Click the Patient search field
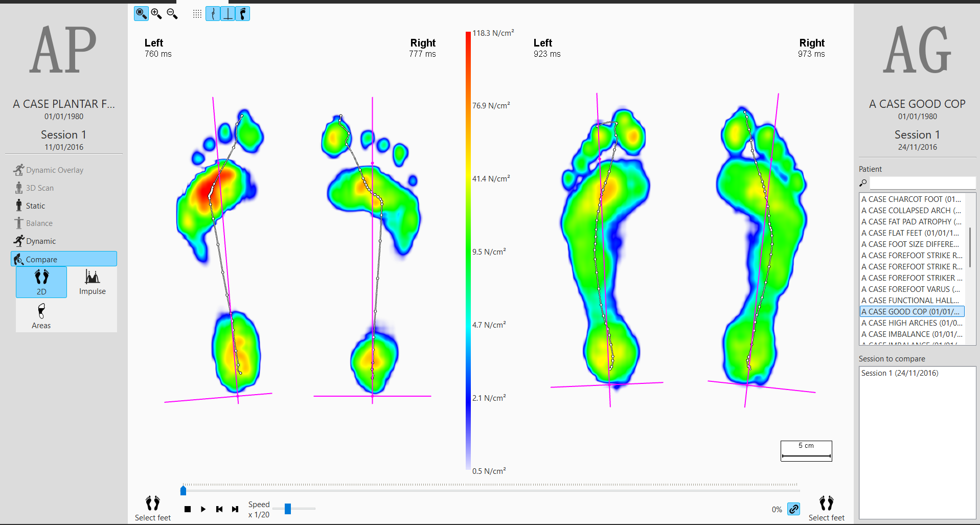The height and width of the screenshot is (525, 980). click(923, 182)
